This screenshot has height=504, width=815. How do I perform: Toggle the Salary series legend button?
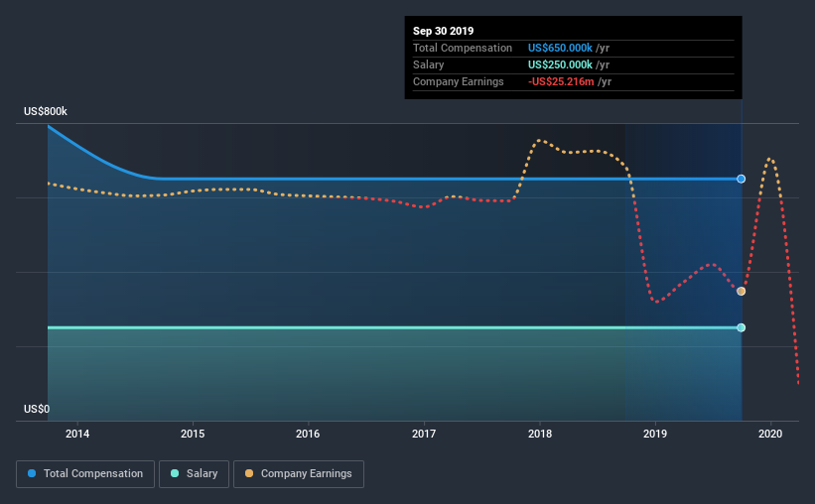(194, 474)
